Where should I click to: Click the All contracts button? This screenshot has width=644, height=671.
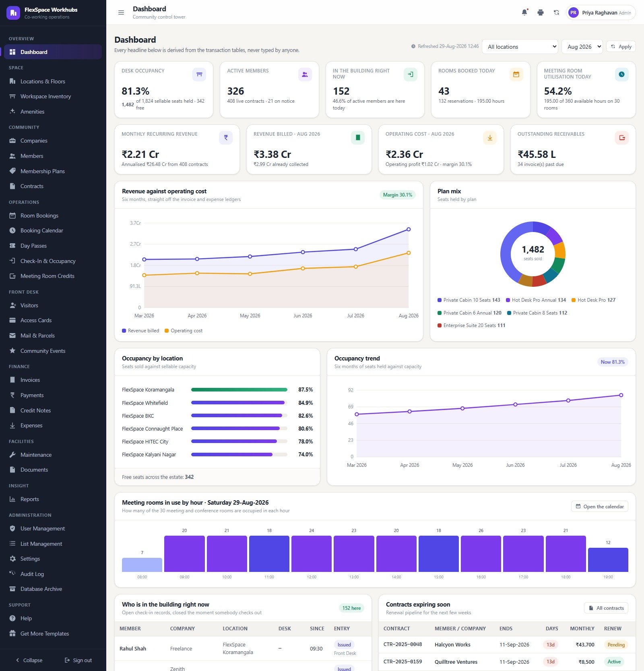coord(606,608)
